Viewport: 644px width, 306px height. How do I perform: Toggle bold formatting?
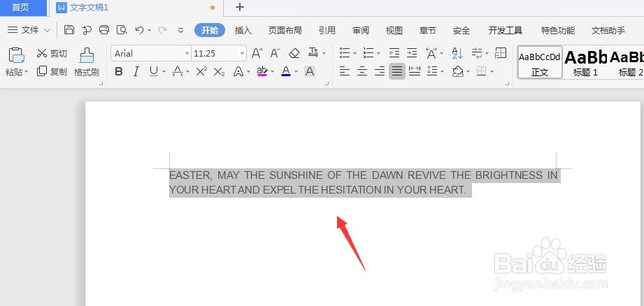pos(119,72)
